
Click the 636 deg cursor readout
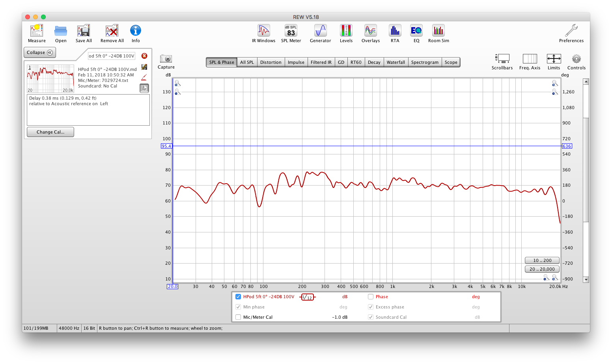coord(567,146)
